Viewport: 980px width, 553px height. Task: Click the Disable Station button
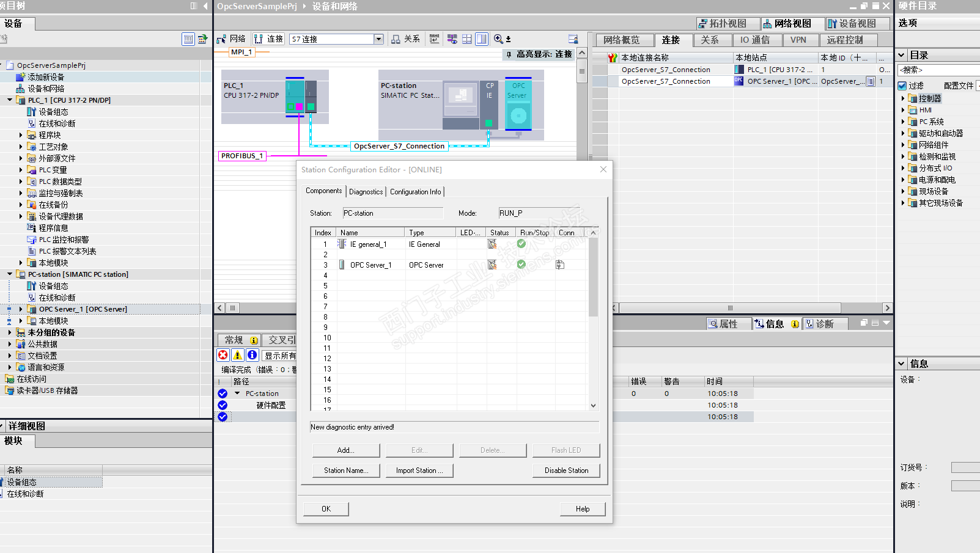pyautogui.click(x=566, y=471)
